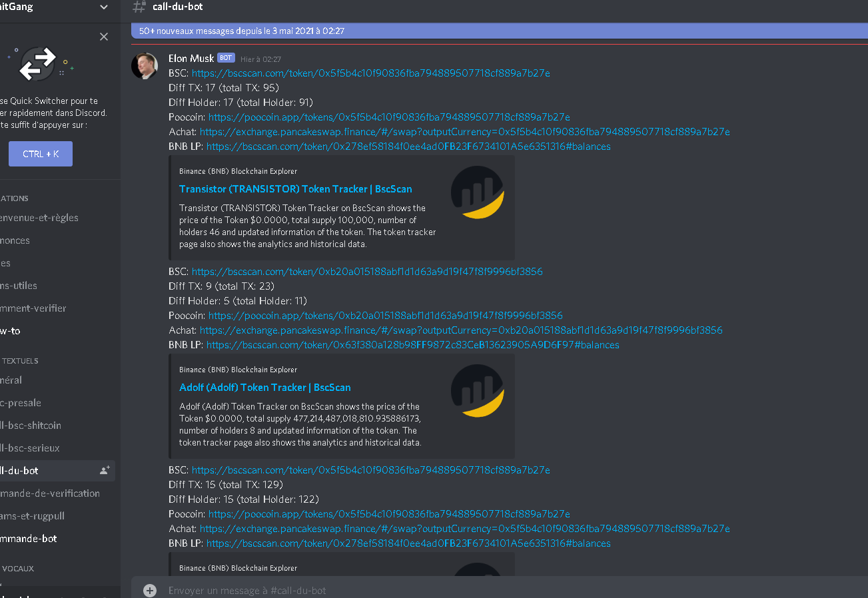Collapse the TEXTUELS channel category
Screen dimensions: 868x598
point(19,361)
